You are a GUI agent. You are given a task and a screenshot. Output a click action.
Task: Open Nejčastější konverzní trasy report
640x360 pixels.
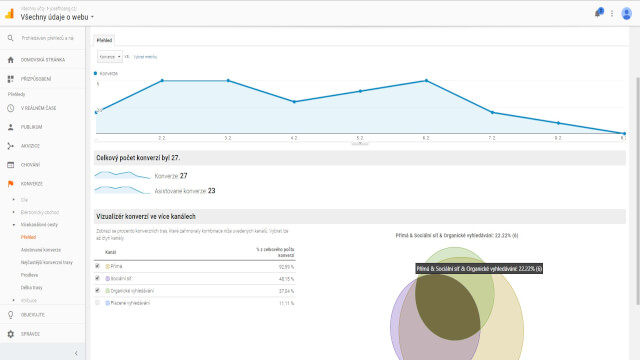point(47,262)
